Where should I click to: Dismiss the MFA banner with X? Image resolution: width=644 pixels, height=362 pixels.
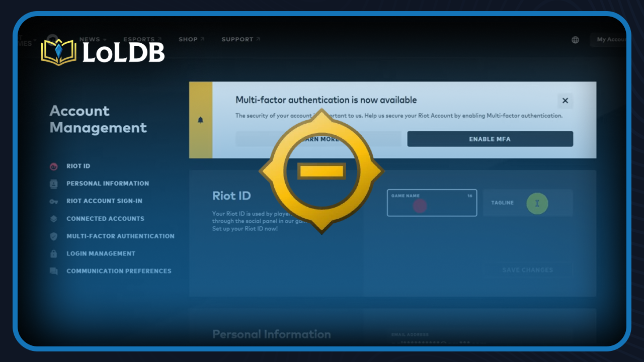point(565,101)
